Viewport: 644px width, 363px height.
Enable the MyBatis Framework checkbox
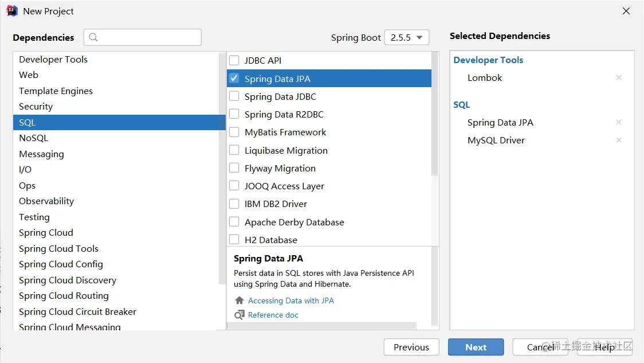tap(234, 132)
